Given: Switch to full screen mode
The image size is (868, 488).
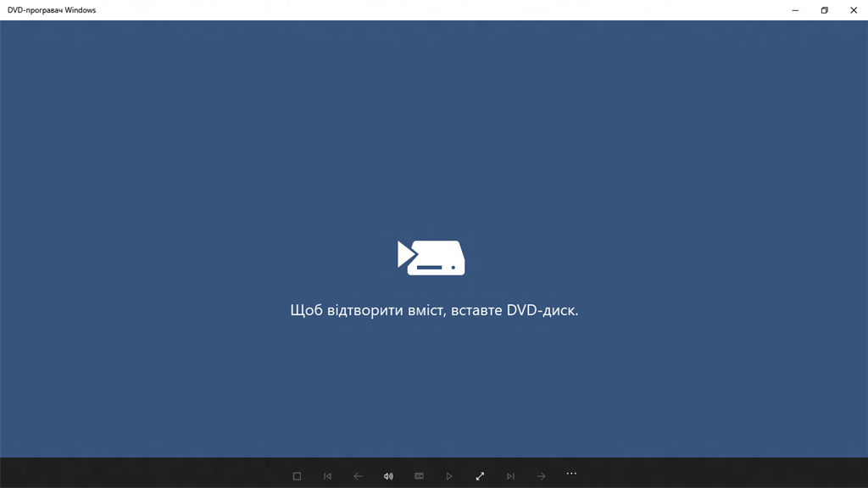Looking at the screenshot, I should click(x=480, y=476).
